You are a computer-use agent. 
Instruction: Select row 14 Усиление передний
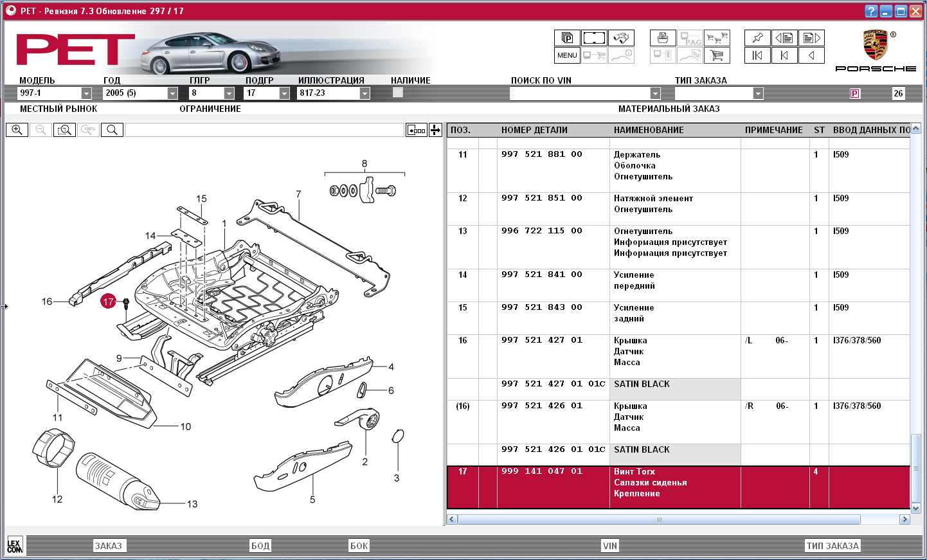[678, 285]
